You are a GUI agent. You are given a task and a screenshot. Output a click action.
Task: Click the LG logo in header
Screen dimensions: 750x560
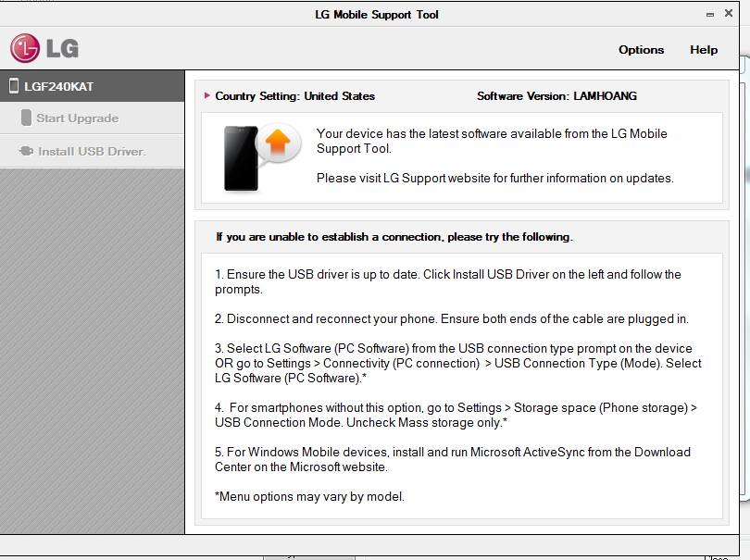[44, 48]
